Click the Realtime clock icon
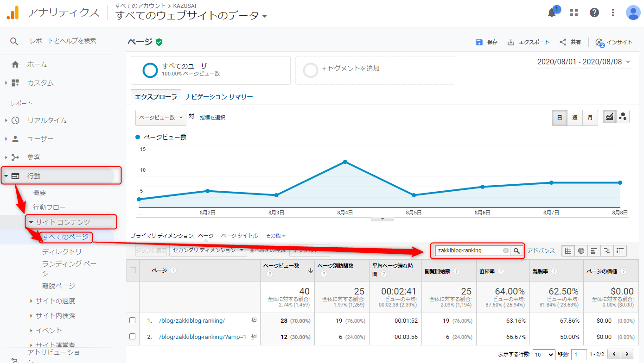The image size is (644, 363). tap(15, 120)
